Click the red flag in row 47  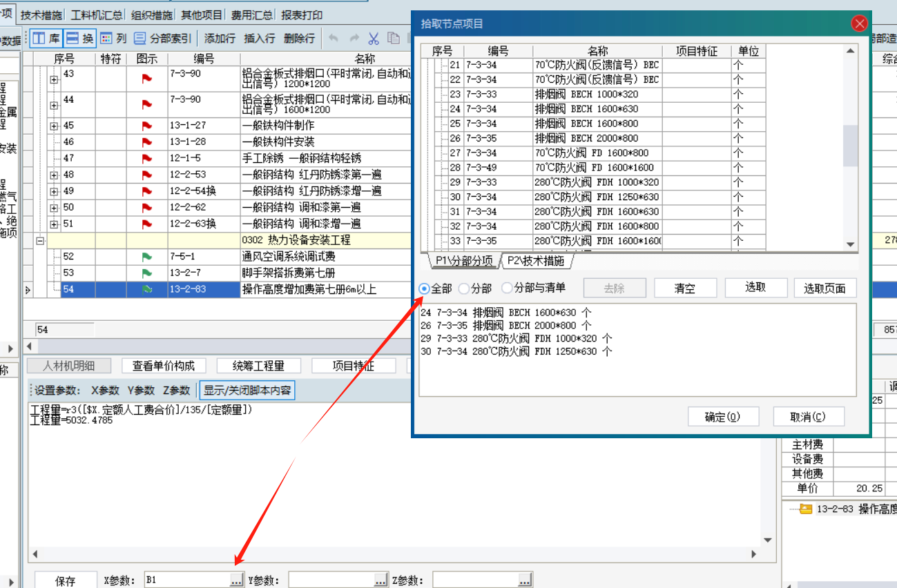click(146, 158)
